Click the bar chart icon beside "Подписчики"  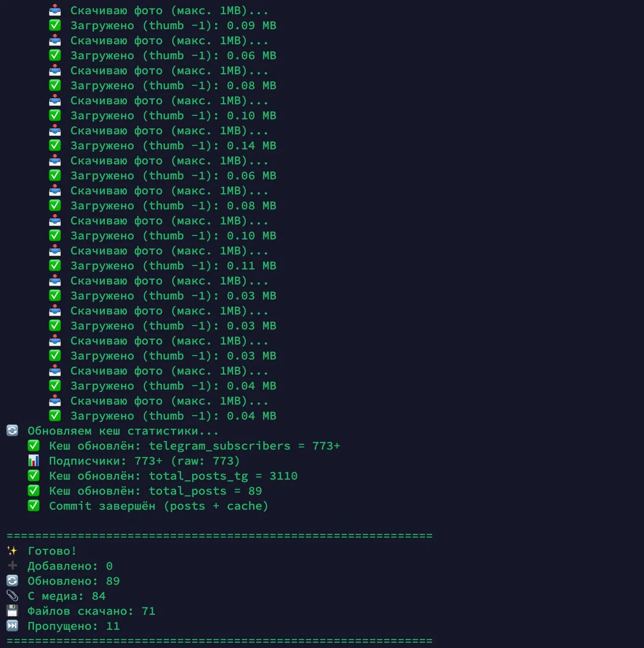click(x=33, y=461)
